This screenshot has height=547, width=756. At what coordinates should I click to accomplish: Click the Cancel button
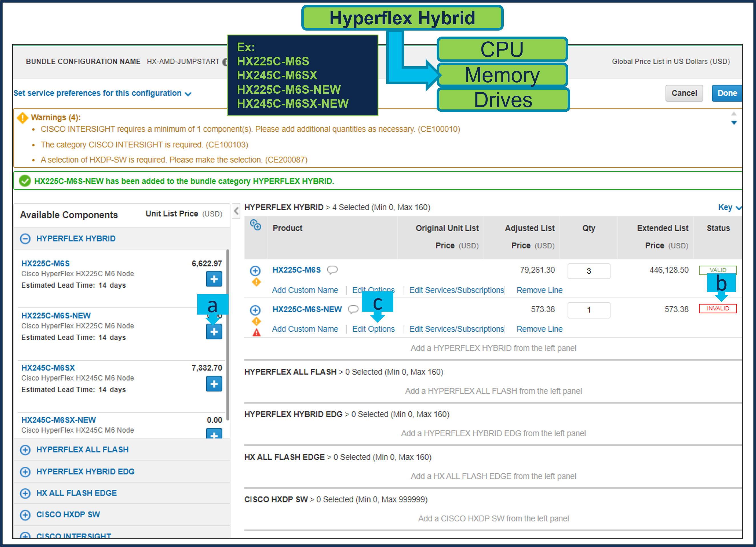pos(684,93)
